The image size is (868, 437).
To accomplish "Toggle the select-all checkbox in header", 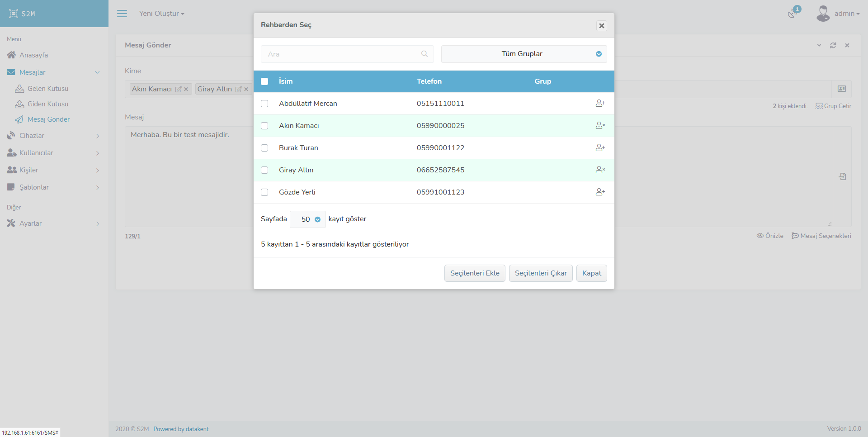I will [264, 81].
